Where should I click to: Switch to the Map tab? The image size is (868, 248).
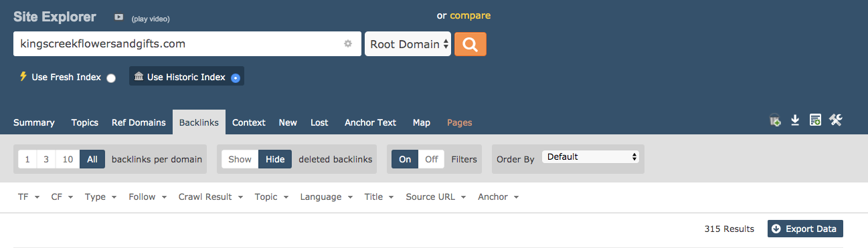pyautogui.click(x=422, y=122)
